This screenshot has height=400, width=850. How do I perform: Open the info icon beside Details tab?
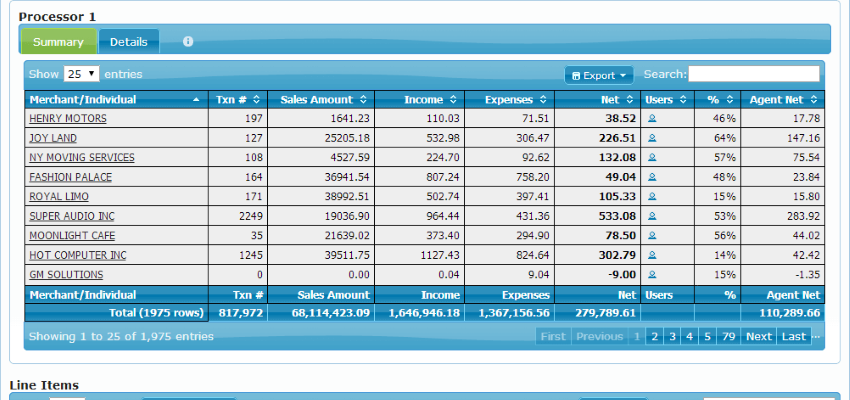point(188,42)
